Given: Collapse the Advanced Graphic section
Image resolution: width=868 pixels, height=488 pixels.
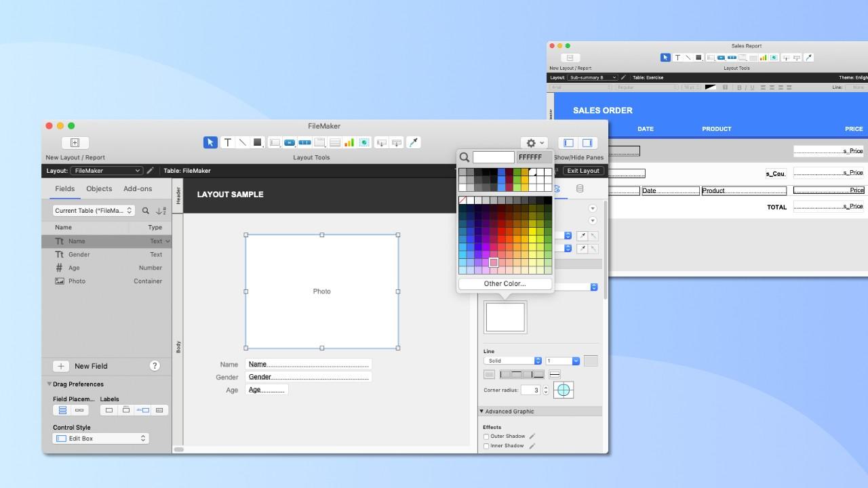Looking at the screenshot, I should click(x=481, y=411).
